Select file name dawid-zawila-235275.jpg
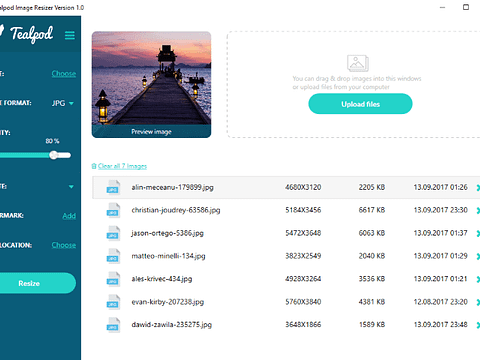The image size is (480, 360). (172, 325)
